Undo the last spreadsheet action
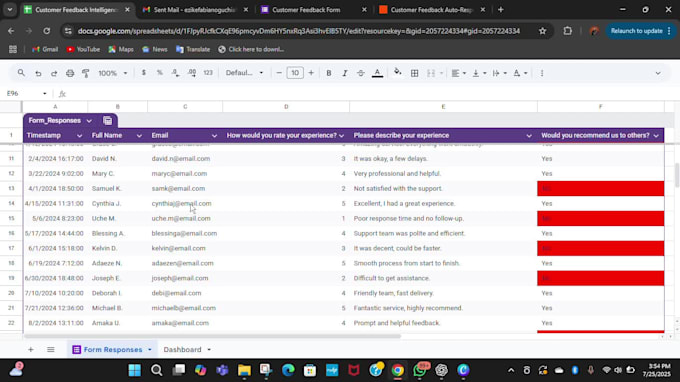 [x=38, y=73]
